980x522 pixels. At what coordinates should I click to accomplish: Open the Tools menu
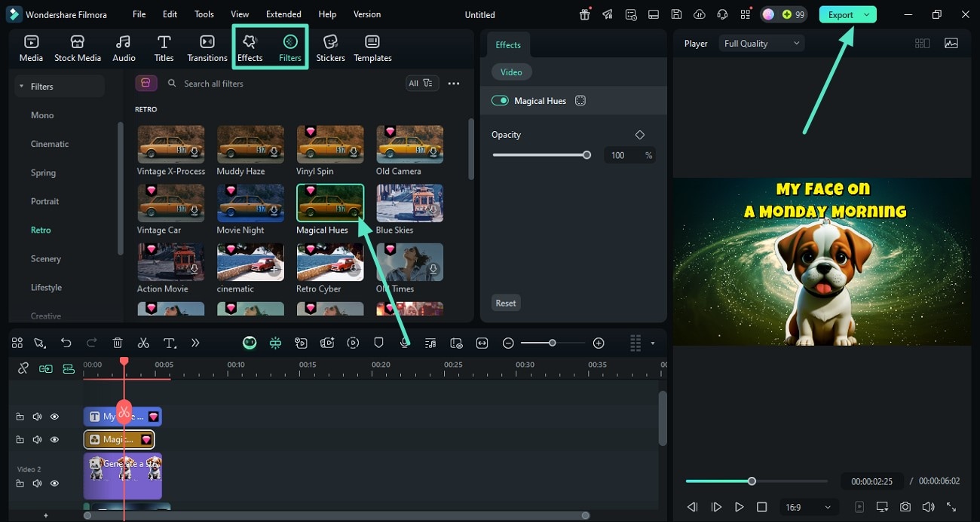[x=204, y=14]
